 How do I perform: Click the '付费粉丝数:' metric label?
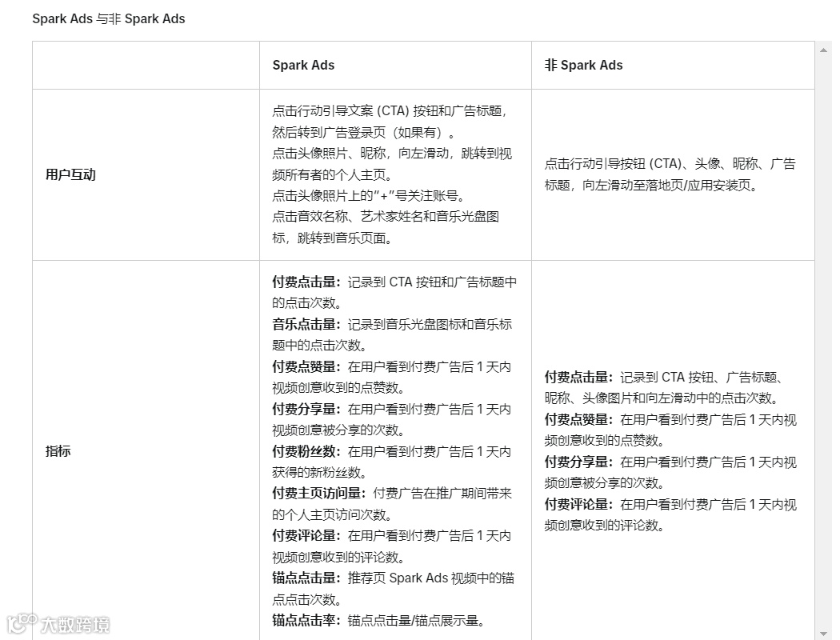coord(306,451)
